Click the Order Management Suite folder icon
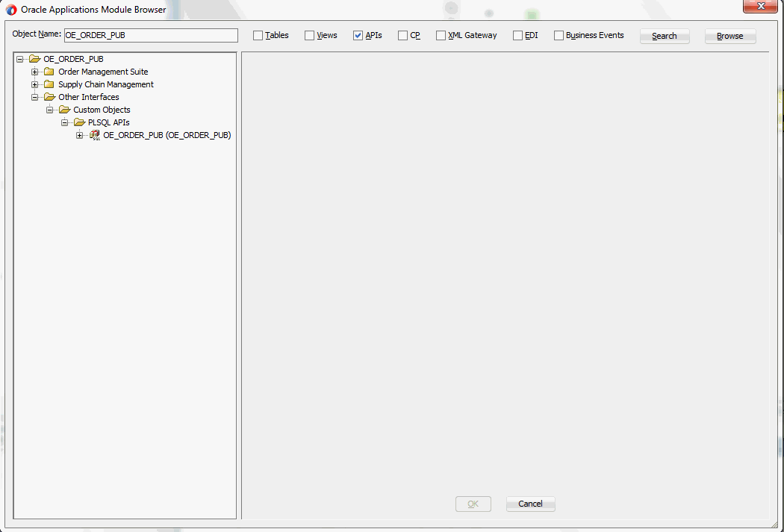This screenshot has height=532, width=784. [49, 72]
